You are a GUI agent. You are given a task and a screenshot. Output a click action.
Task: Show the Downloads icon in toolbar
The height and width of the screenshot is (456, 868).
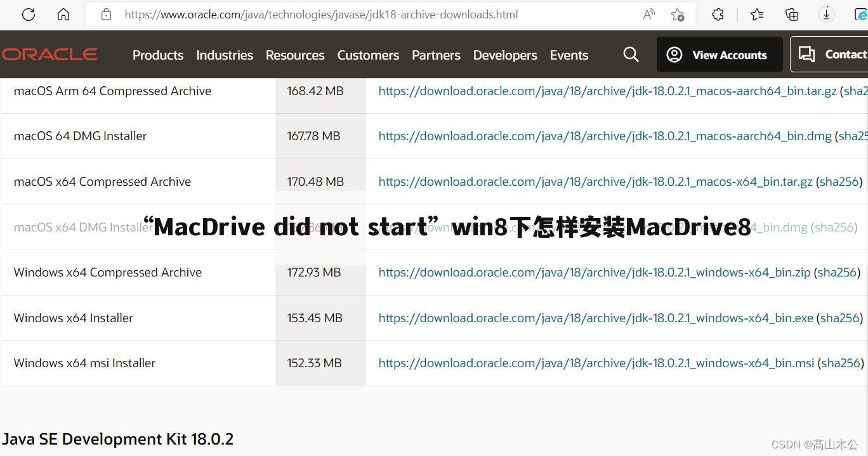coord(826,14)
